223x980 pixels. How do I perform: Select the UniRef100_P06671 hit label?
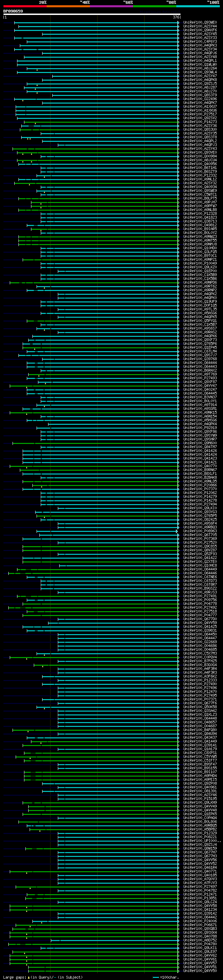[200, 925]
